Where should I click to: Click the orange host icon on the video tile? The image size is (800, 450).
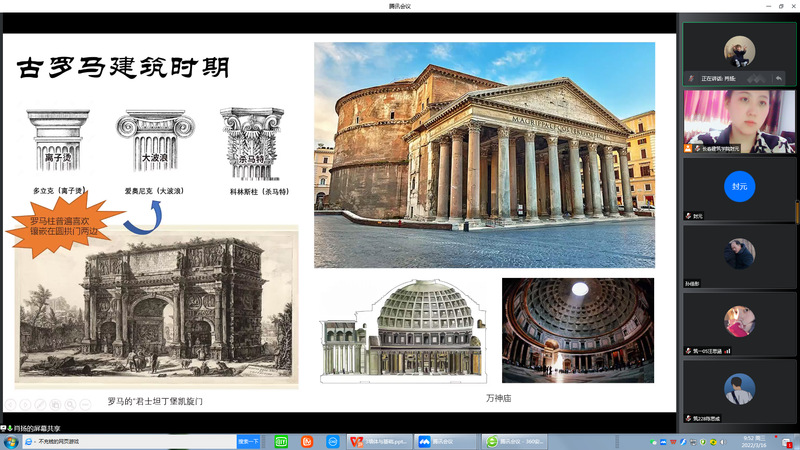point(688,148)
